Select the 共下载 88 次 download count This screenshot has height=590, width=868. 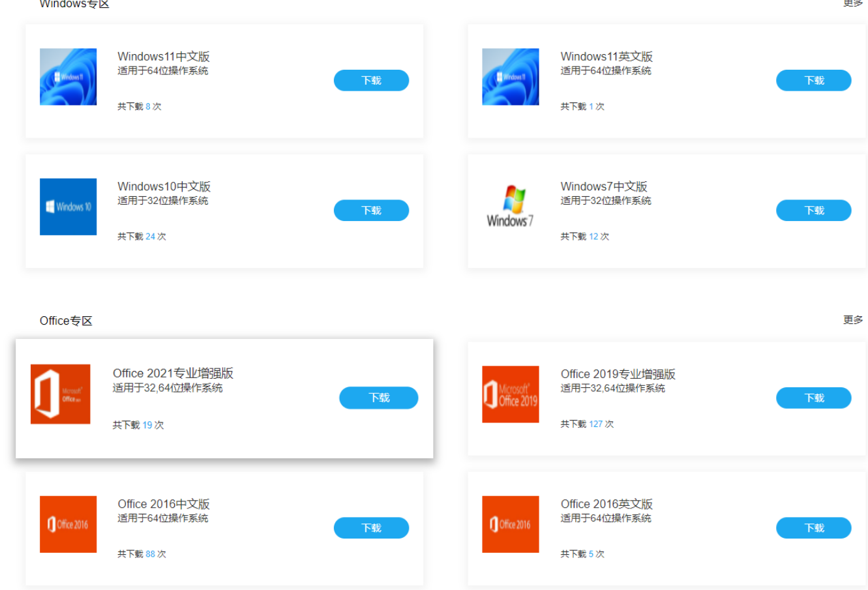[x=142, y=554]
